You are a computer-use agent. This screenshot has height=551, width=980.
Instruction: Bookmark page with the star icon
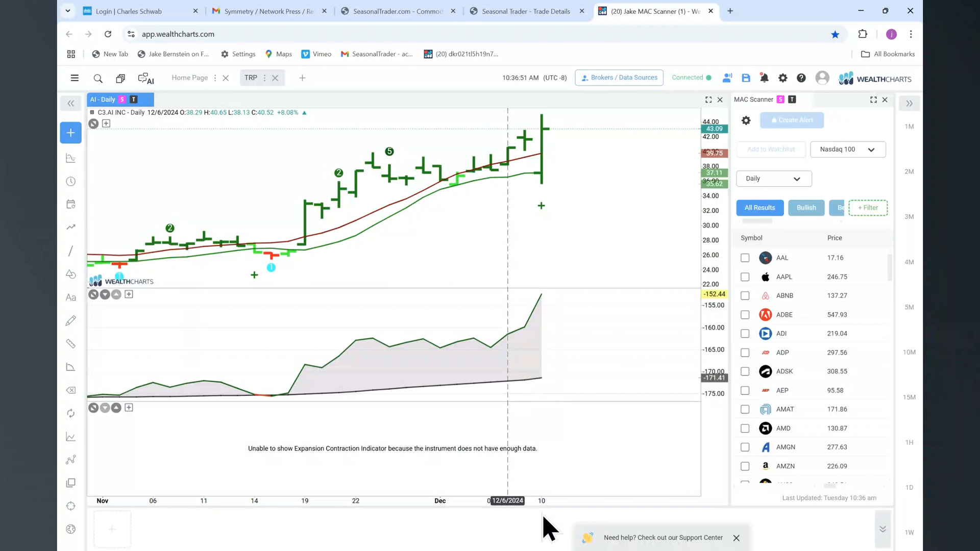(835, 34)
